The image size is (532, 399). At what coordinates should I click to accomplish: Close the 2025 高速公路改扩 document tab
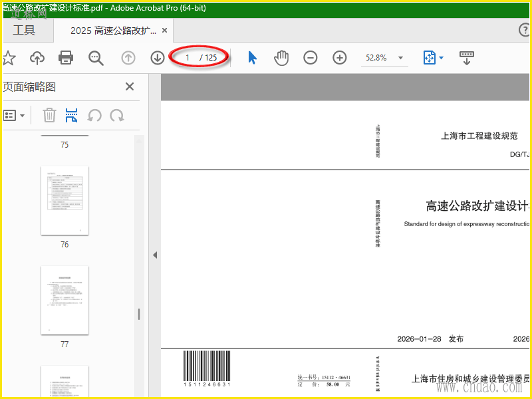[x=164, y=31]
